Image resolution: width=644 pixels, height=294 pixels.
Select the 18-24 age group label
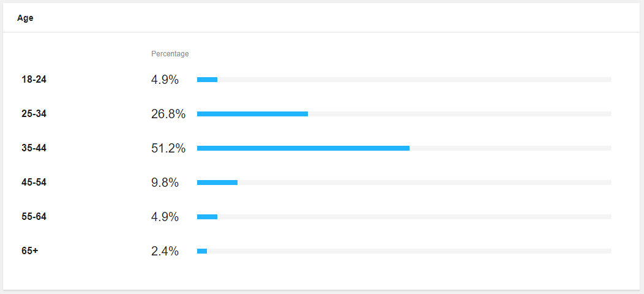point(34,80)
